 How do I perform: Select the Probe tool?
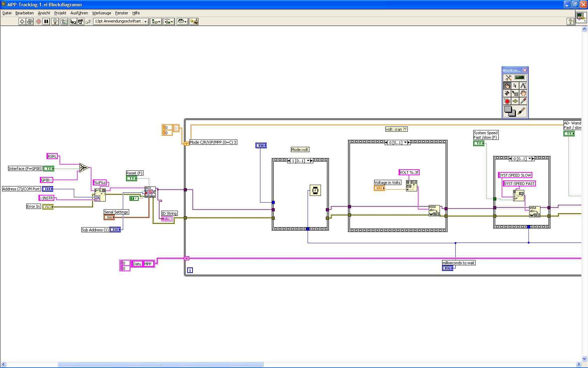tap(515, 101)
